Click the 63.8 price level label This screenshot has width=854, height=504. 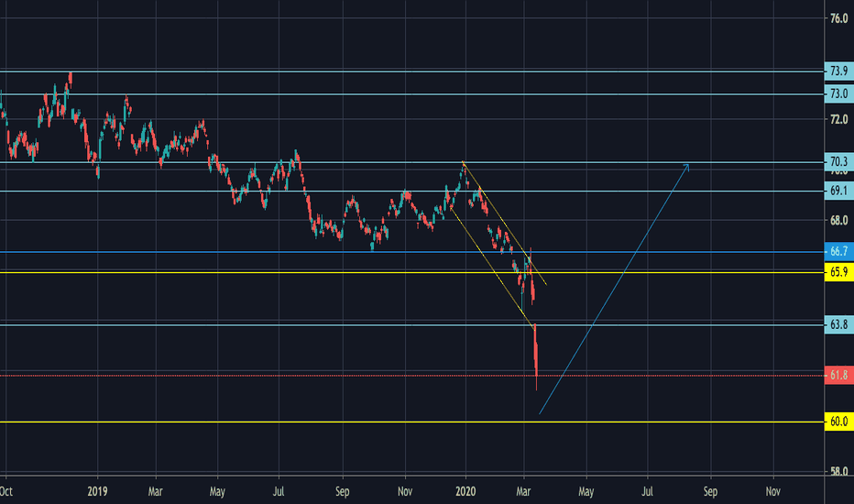(838, 324)
